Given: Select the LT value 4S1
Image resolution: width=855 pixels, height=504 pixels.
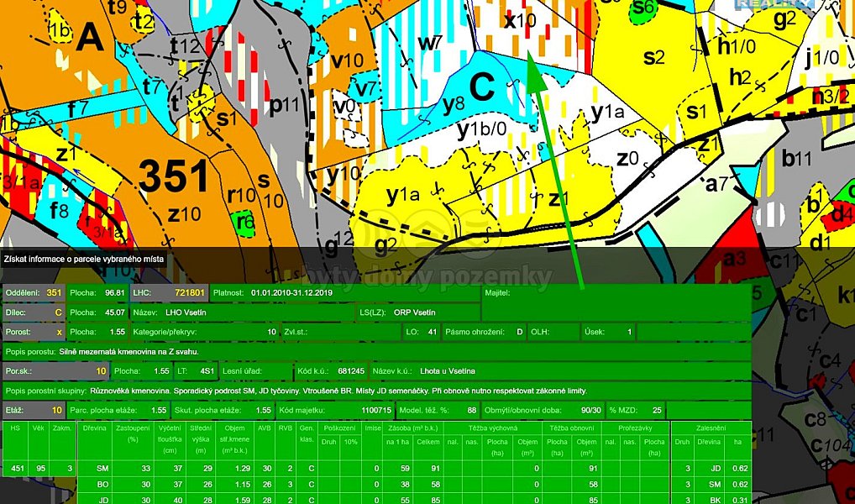Looking at the screenshot, I should coord(207,371).
